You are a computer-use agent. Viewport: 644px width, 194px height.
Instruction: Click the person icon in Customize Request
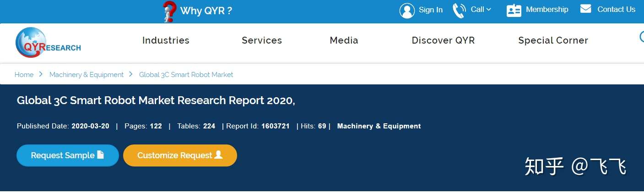tap(218, 155)
